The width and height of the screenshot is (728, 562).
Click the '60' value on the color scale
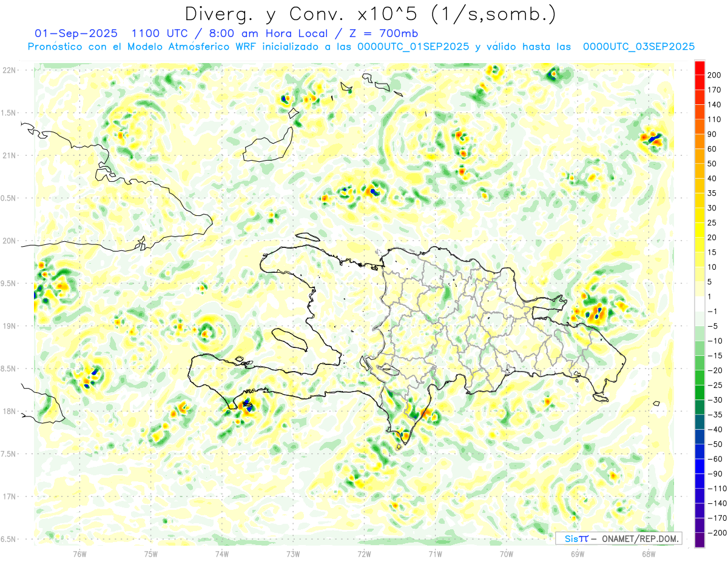[x=713, y=149]
